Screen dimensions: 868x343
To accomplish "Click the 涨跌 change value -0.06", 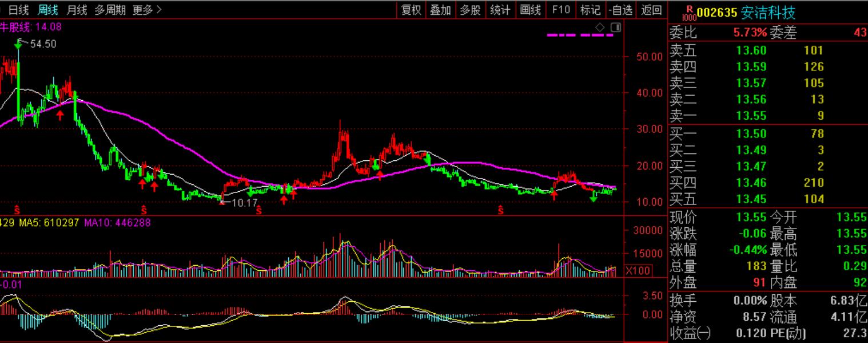I will click(751, 234).
